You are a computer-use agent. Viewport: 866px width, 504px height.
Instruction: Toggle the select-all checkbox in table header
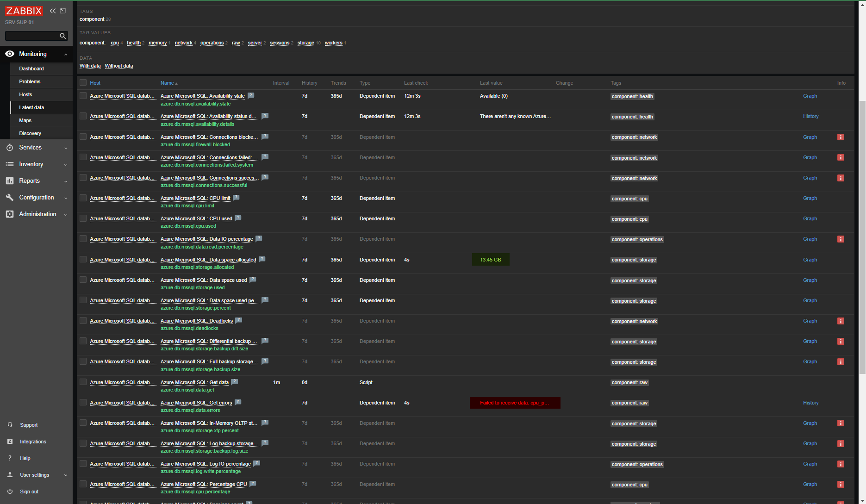tap(83, 82)
